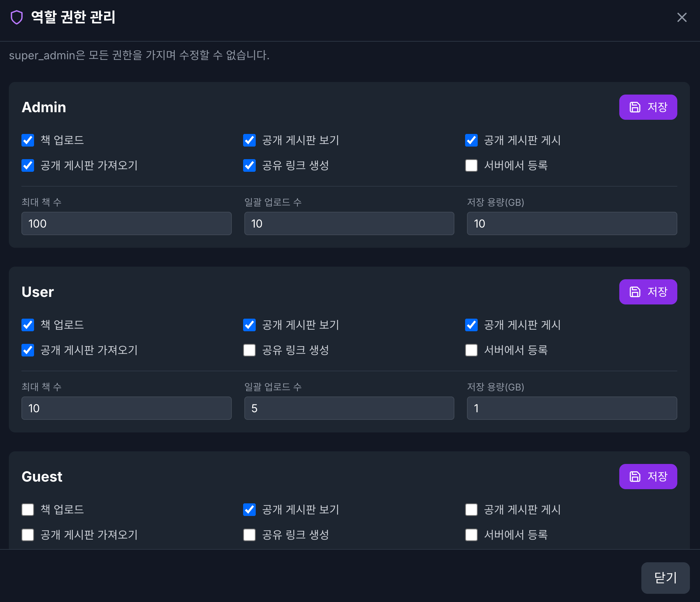This screenshot has height=602, width=700.
Task: Click the save disk icon on Admin's 저장 button
Action: [x=635, y=107]
